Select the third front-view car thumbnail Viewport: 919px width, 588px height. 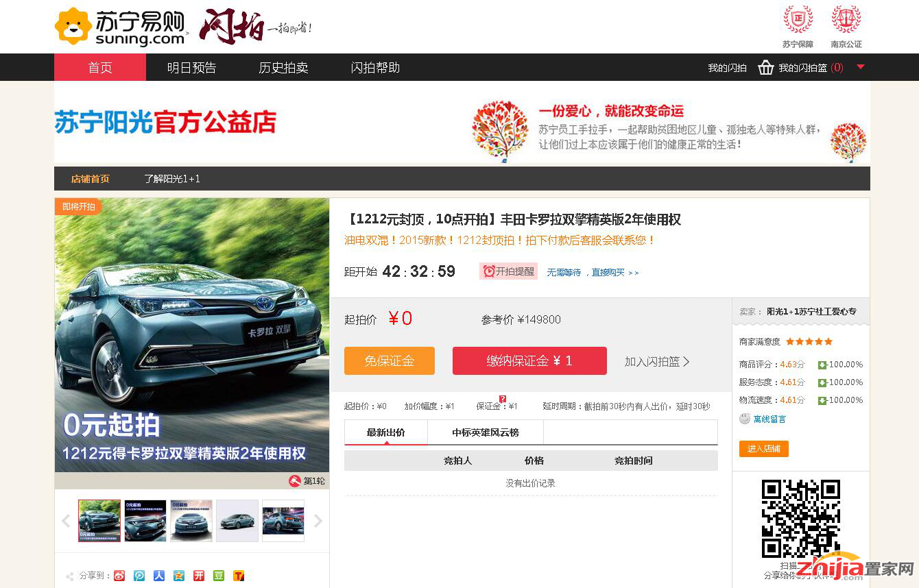point(191,521)
